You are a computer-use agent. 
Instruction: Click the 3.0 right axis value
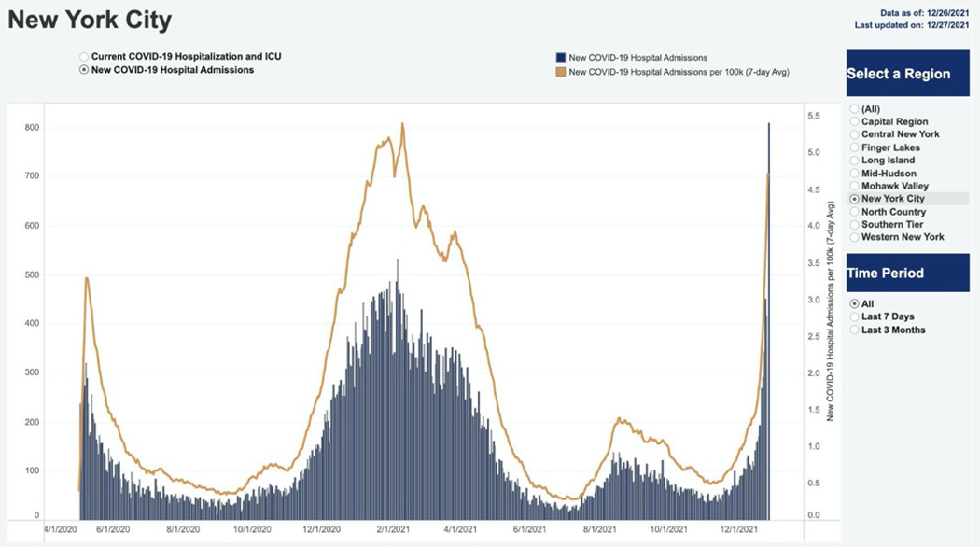click(814, 300)
